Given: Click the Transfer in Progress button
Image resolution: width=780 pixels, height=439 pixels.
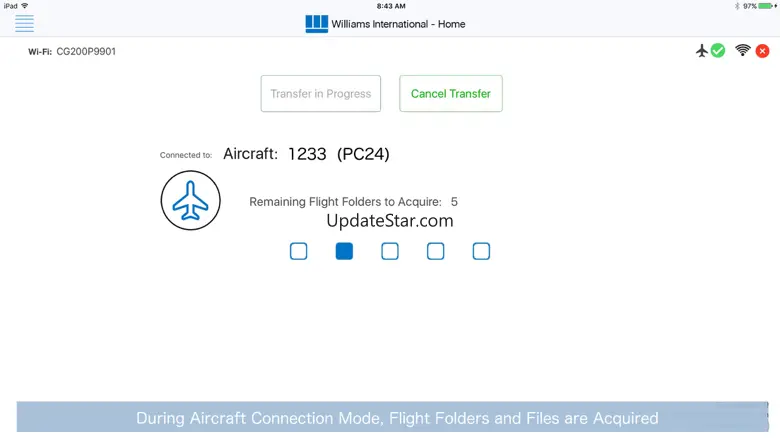Looking at the screenshot, I should click(x=321, y=94).
